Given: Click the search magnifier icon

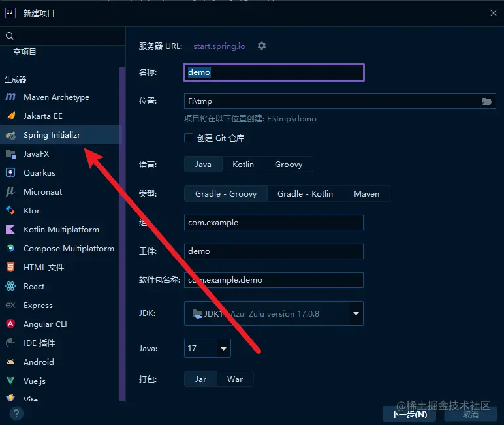Looking at the screenshot, I should tap(10, 36).
